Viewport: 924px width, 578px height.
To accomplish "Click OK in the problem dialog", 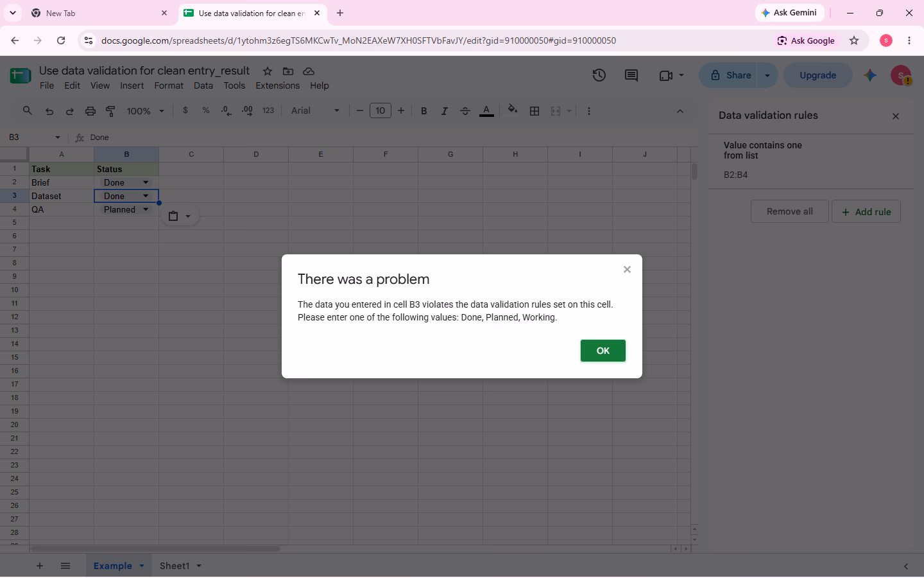I will [x=603, y=351].
